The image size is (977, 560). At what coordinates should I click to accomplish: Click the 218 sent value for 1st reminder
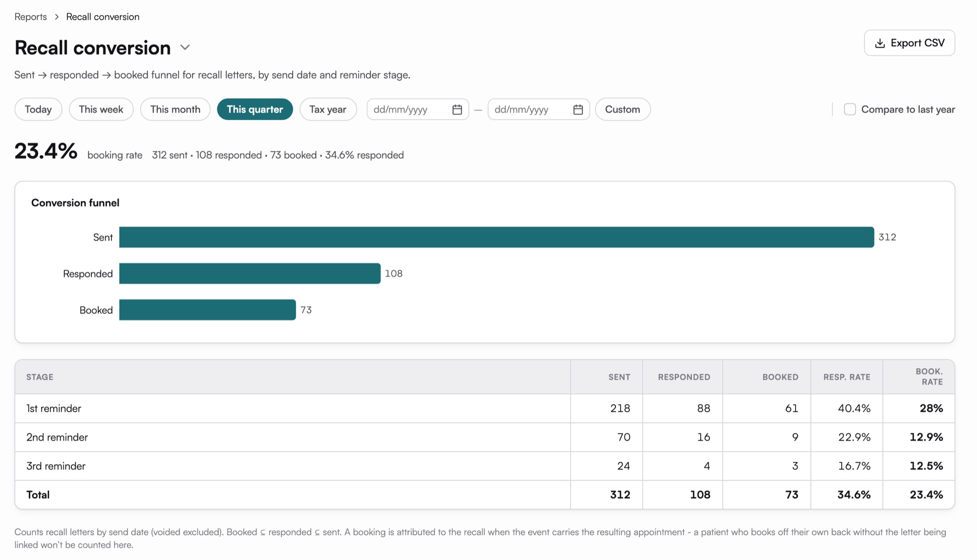(x=620, y=408)
